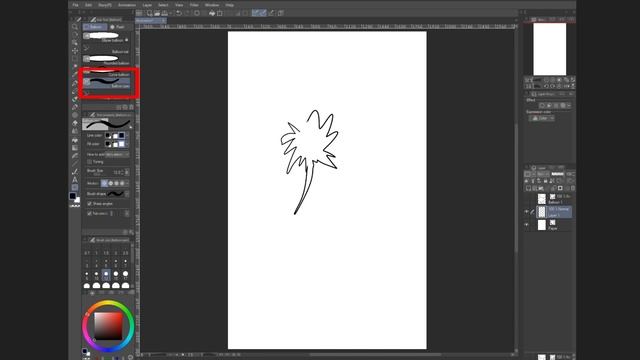Select the Balloon pen sub tool
The image size is (640, 360).
[107, 83]
